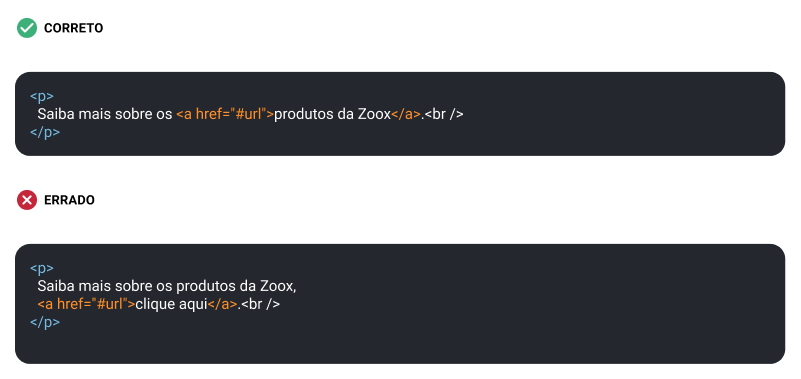The width and height of the screenshot is (801, 379).
Task: Click the red X error icon
Action: pos(27,200)
